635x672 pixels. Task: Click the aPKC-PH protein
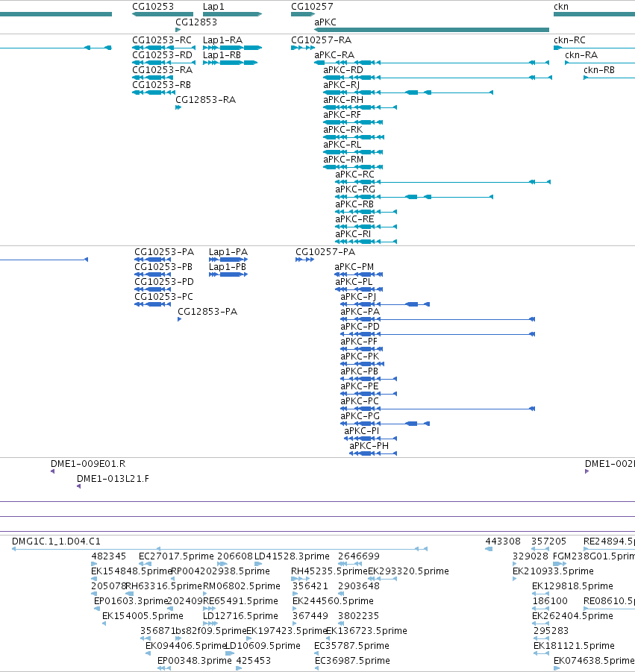click(x=373, y=453)
